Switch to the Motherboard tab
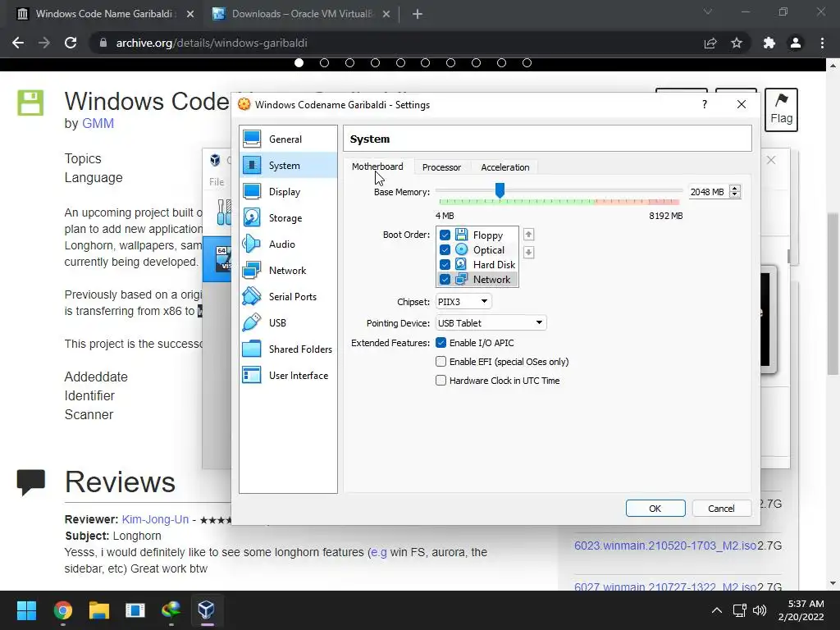This screenshot has height=630, width=840. [x=377, y=167]
